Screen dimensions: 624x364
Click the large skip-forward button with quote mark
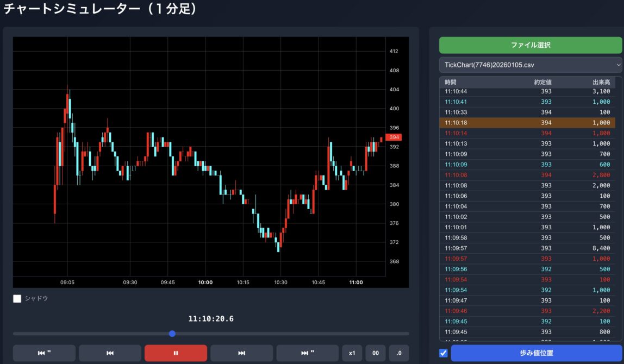tap(308, 353)
